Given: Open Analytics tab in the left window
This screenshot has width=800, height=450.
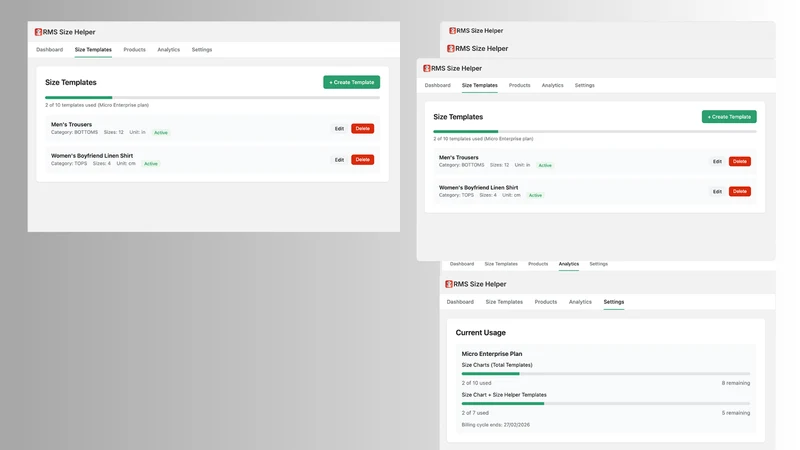Looking at the screenshot, I should (x=168, y=49).
